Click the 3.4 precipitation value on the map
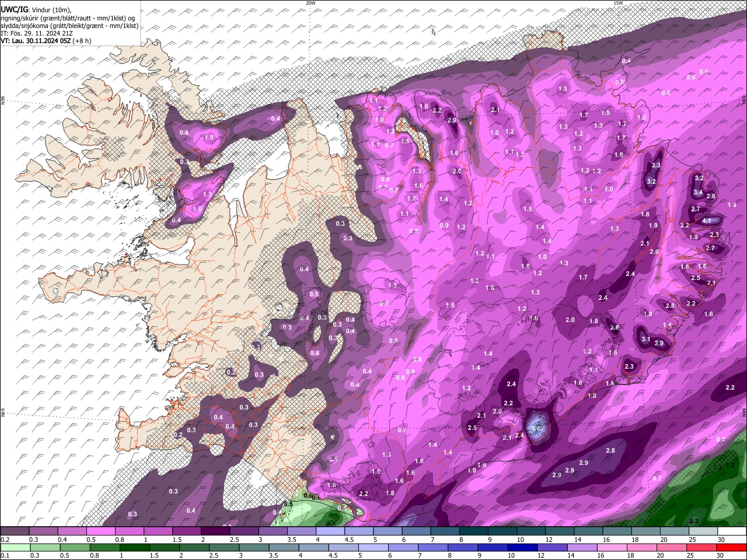Viewport: 747px width, 560px height. (x=698, y=192)
